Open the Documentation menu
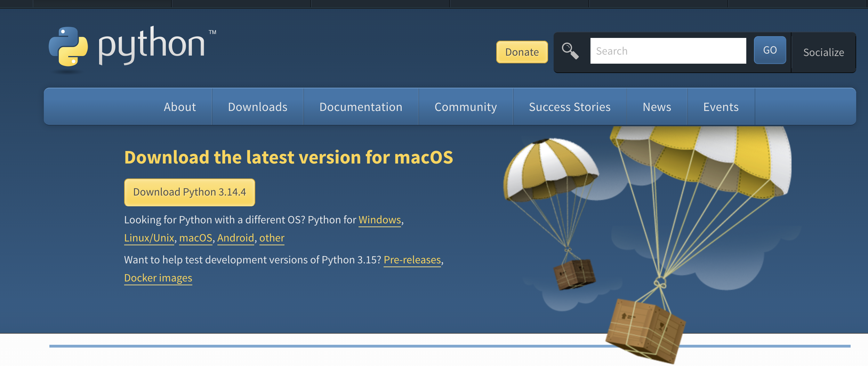Viewport: 868px width, 366px height. pos(361,107)
